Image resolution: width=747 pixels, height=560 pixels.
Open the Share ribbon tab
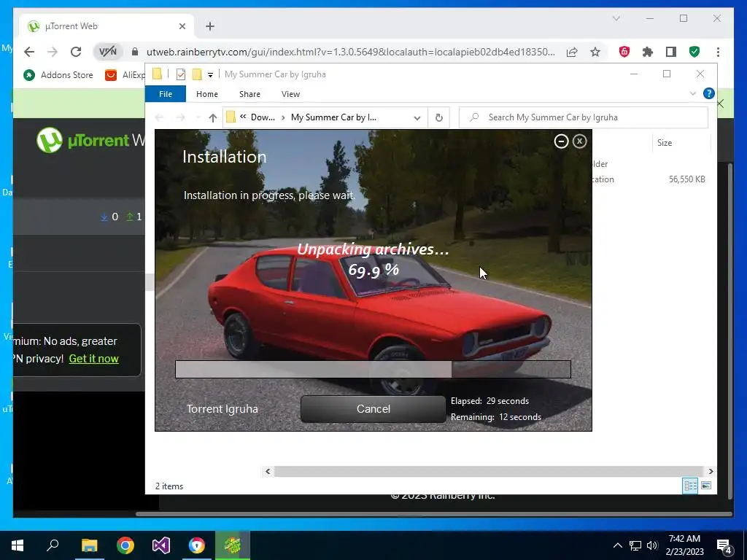(249, 94)
